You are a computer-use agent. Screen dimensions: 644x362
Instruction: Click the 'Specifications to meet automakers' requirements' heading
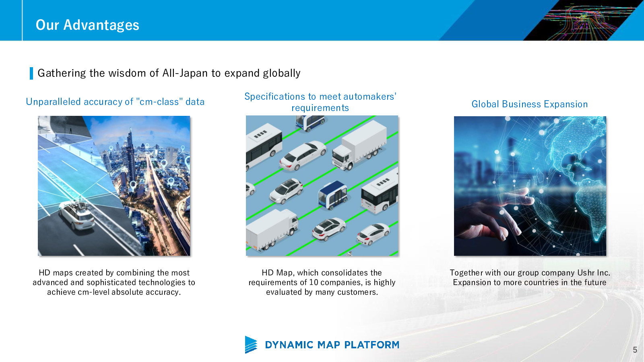320,102
